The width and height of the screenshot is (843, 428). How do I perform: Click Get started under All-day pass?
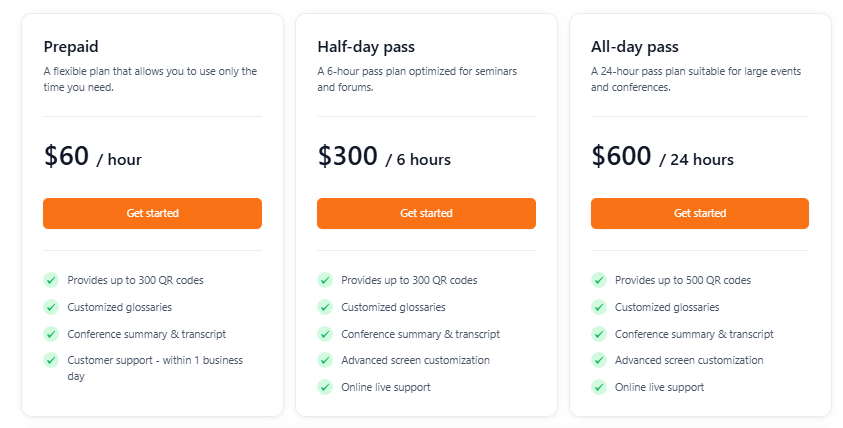tap(699, 213)
